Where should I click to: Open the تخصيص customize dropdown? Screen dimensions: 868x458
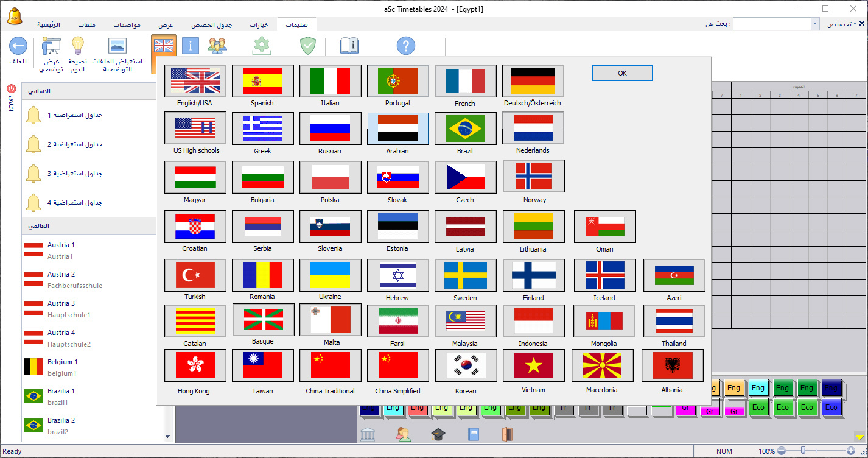pyautogui.click(x=842, y=24)
